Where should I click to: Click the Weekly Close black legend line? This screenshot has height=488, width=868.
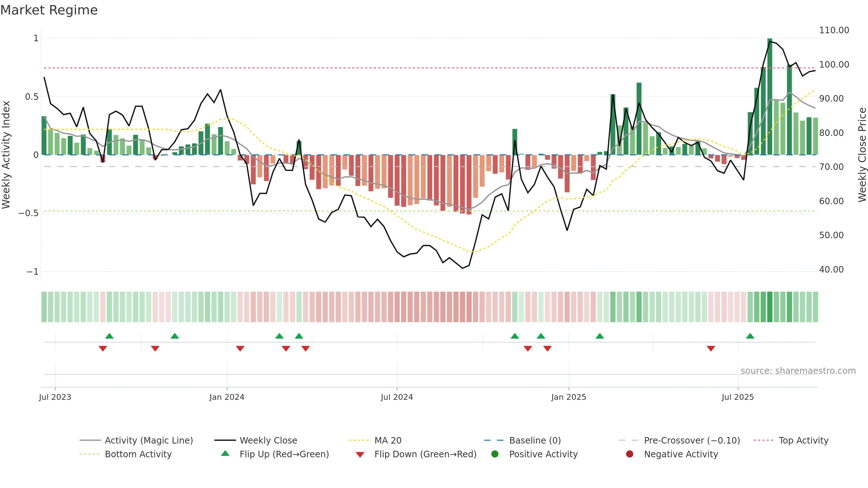click(x=225, y=440)
